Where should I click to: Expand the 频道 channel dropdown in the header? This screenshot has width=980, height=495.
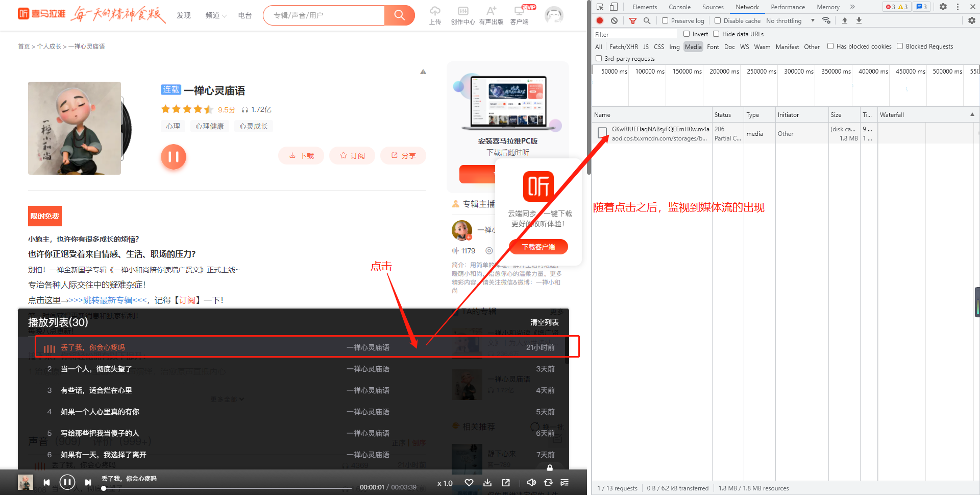coord(216,15)
